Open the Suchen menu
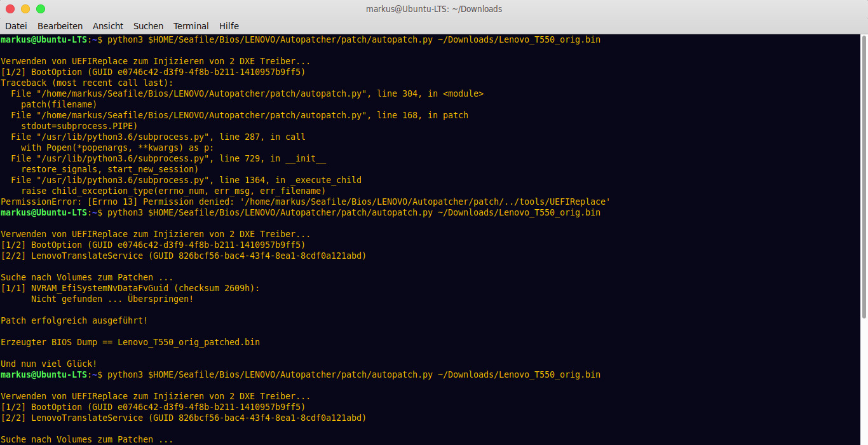The image size is (868, 445). click(x=148, y=26)
